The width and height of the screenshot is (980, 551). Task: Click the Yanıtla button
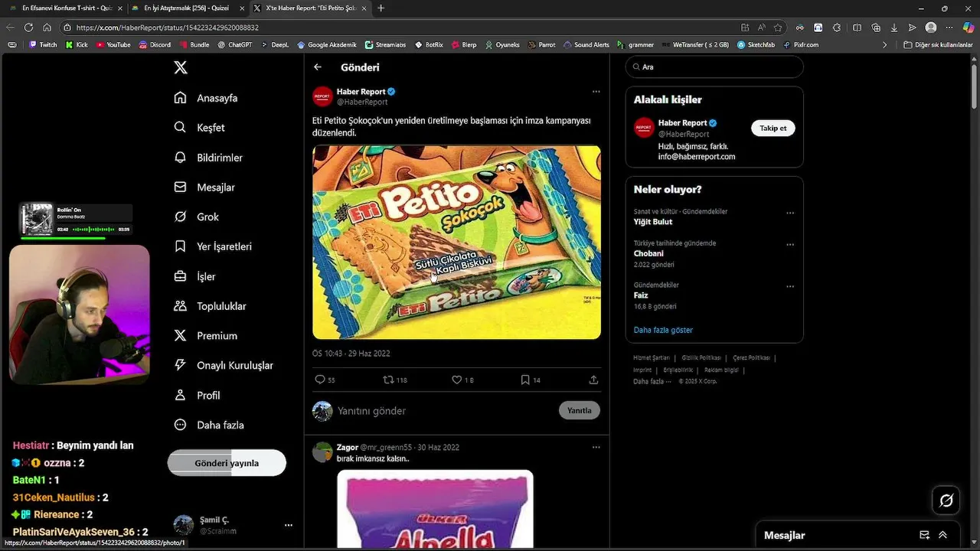point(580,410)
